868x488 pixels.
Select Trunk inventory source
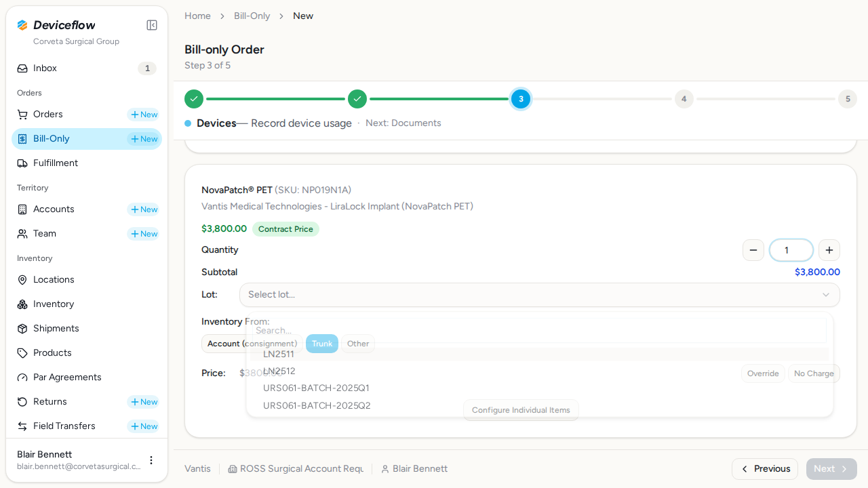[x=322, y=344]
